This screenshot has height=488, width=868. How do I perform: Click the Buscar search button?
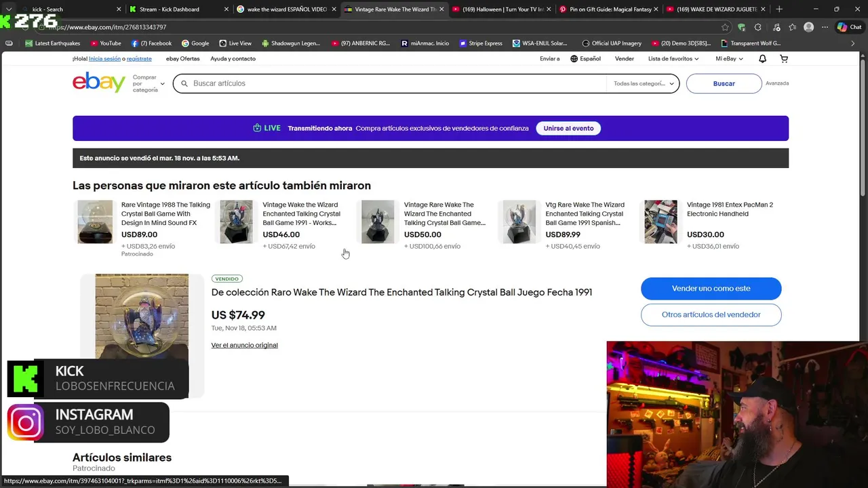pos(724,83)
